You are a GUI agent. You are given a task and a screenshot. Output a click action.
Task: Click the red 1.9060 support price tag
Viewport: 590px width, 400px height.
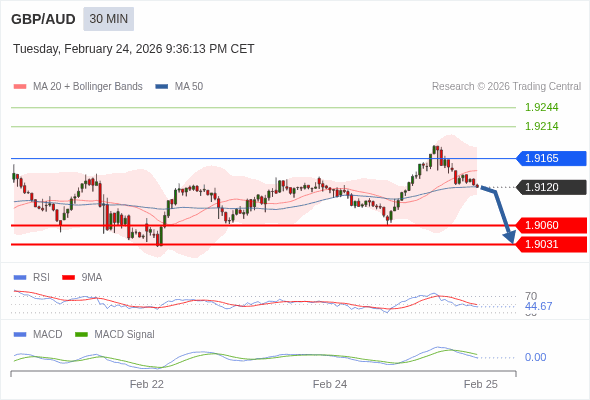pyautogui.click(x=551, y=225)
